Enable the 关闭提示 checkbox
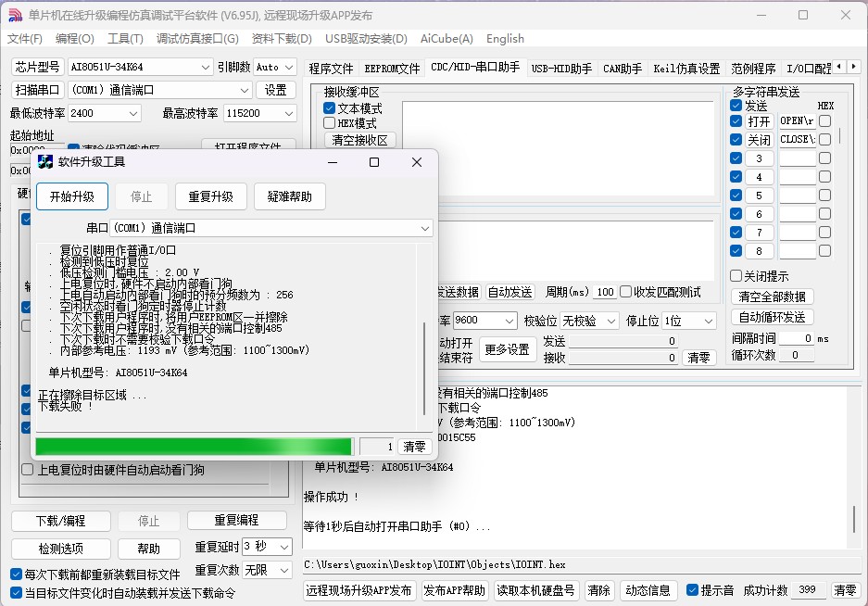Image resolution: width=868 pixels, height=606 pixels. [736, 276]
